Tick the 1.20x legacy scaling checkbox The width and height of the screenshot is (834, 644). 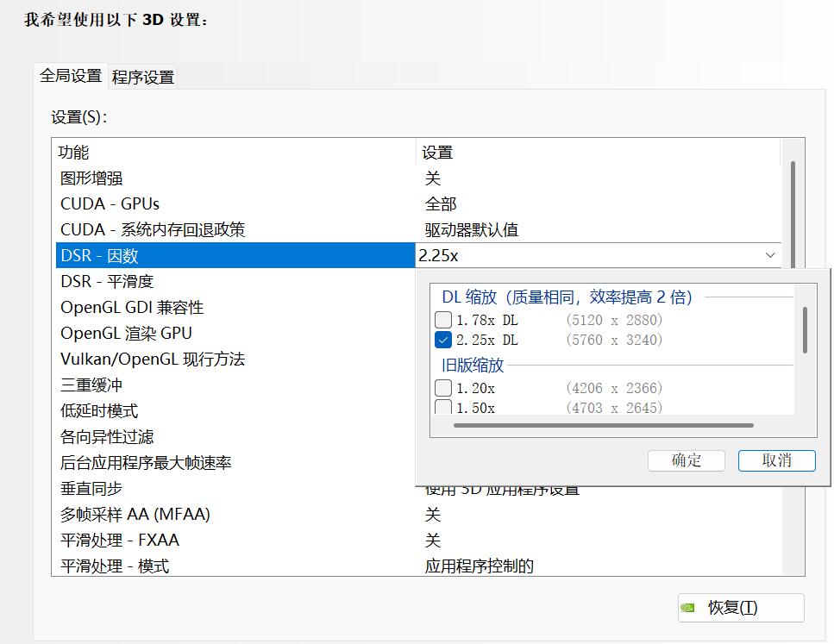(443, 388)
